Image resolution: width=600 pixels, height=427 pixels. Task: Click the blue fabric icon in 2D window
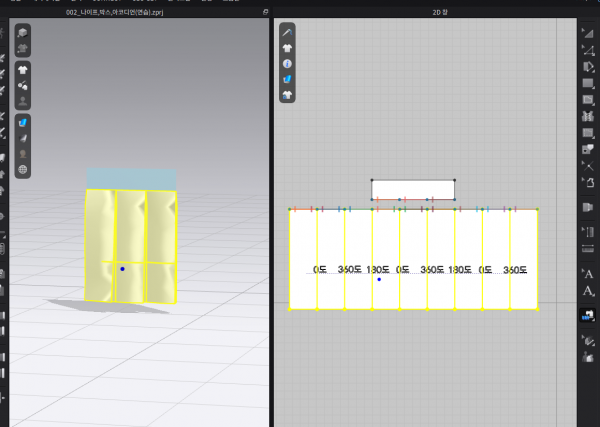[288, 78]
